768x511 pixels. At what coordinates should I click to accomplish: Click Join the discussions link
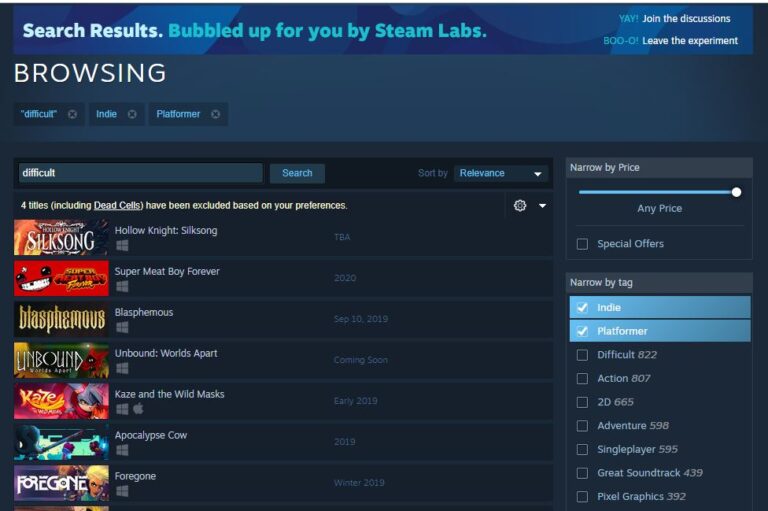[686, 19]
